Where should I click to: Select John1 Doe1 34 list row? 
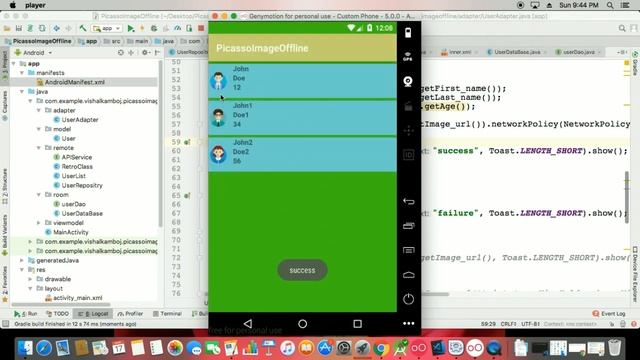302,117
